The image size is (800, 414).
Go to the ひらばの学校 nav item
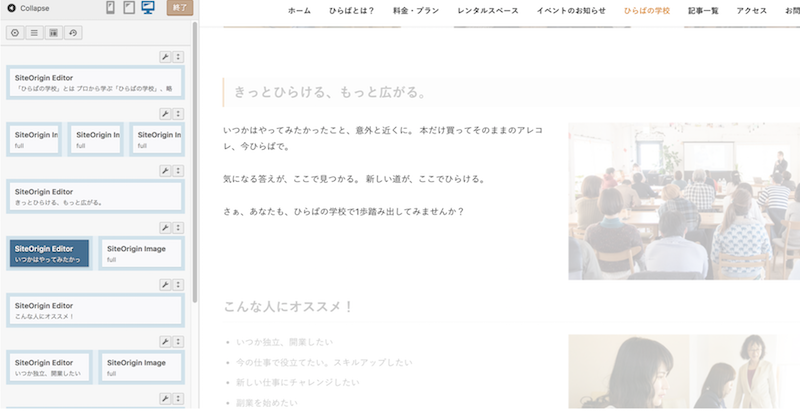tap(646, 10)
